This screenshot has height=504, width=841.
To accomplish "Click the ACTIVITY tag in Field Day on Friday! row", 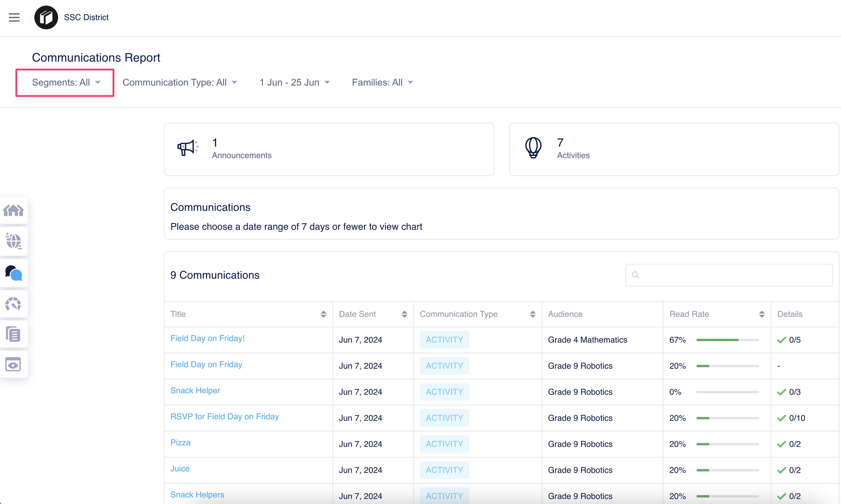I will tap(444, 340).
